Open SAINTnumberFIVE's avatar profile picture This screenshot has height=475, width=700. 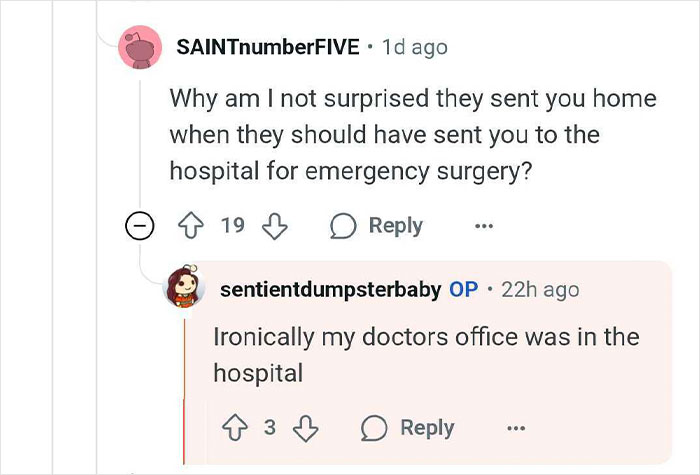click(140, 47)
